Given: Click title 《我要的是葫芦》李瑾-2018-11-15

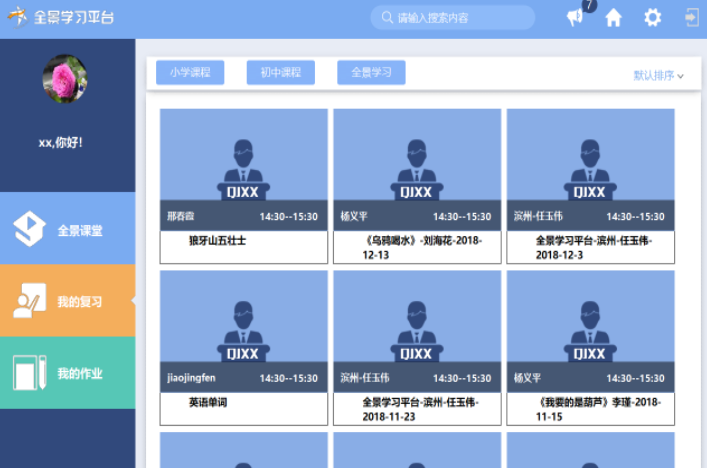Looking at the screenshot, I should click(x=598, y=409).
